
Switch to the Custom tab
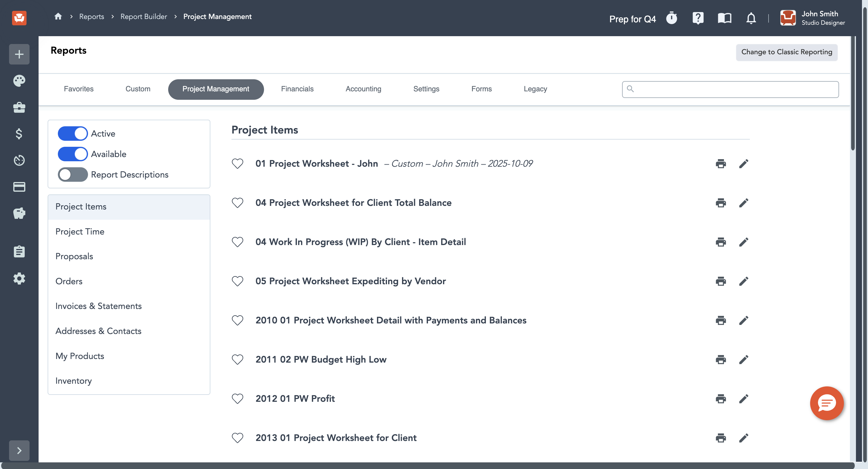(138, 89)
